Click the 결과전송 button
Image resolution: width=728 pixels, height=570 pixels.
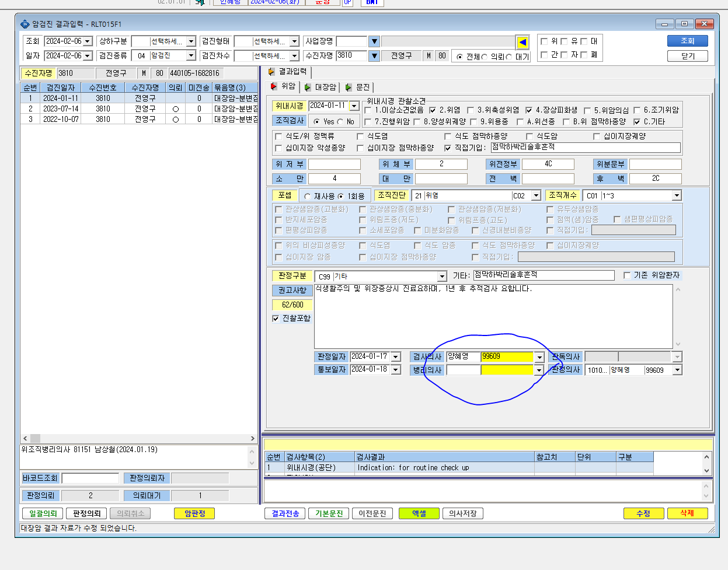[x=285, y=513]
